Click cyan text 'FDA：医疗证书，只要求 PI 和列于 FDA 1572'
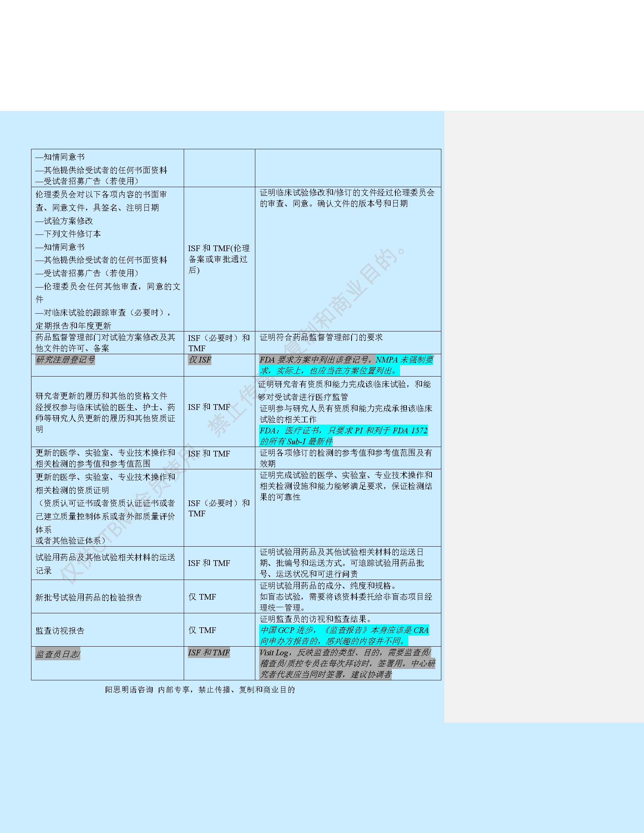The image size is (644, 833). click(x=344, y=431)
